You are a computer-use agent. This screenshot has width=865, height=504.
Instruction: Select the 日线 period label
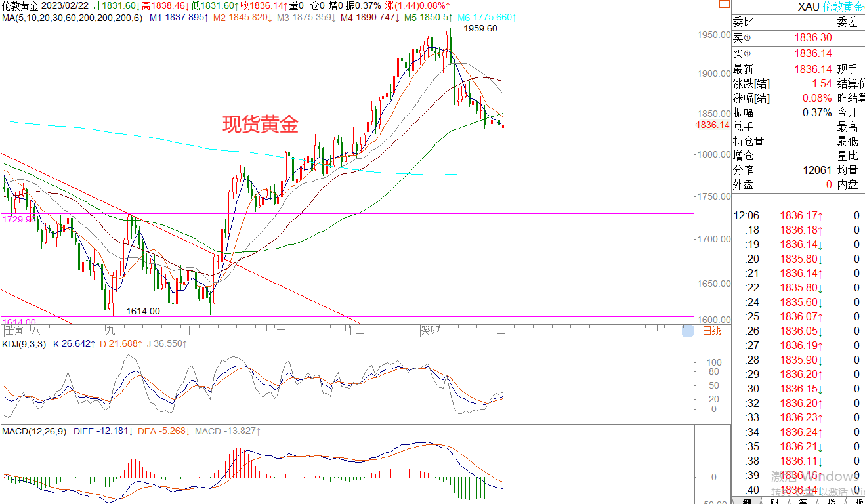coord(712,331)
